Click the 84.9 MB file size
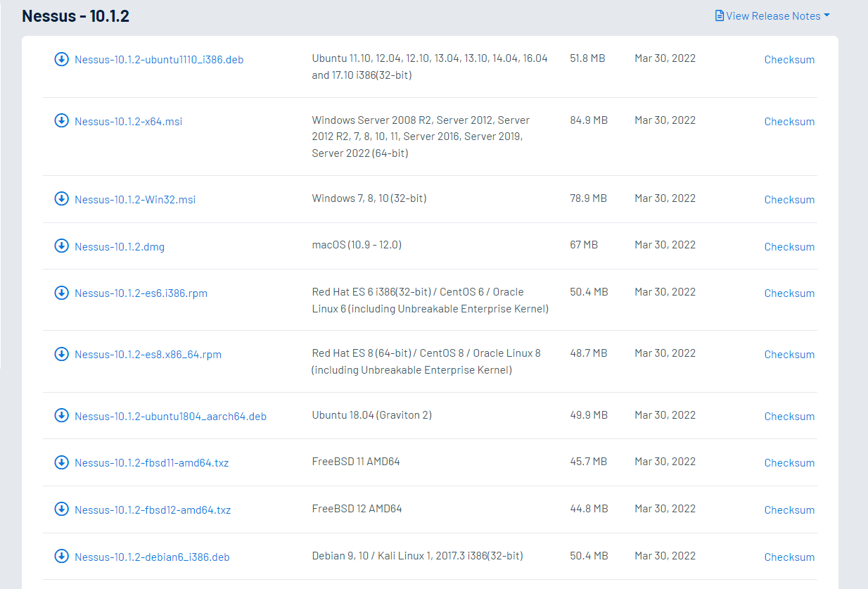The width and height of the screenshot is (868, 589). coord(589,120)
